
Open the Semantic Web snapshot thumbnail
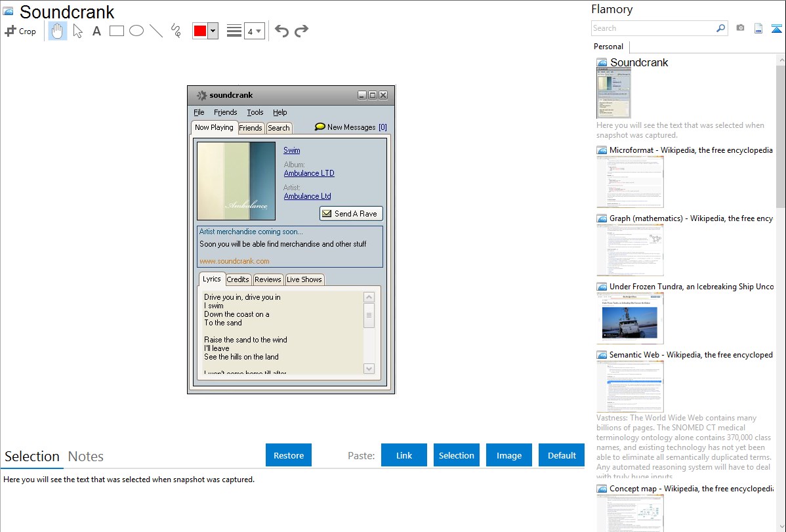630,386
